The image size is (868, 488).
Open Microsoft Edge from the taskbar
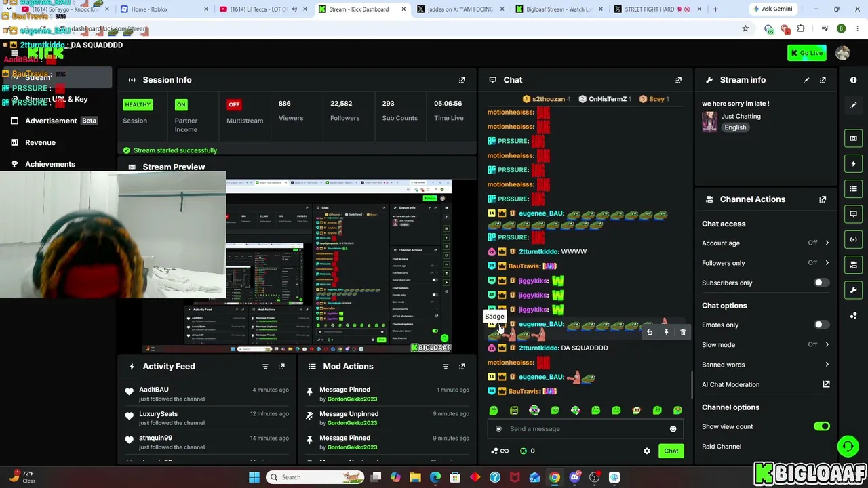435,477
